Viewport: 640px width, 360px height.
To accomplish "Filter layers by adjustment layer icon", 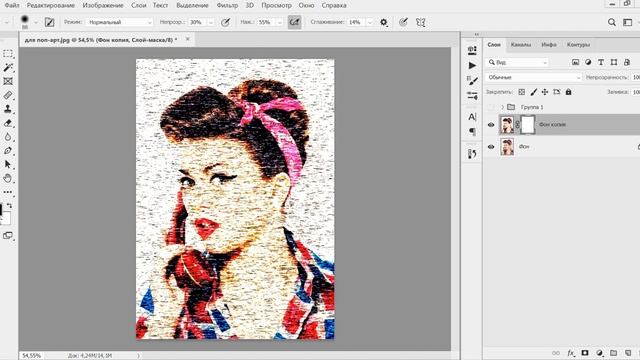I will pos(588,62).
